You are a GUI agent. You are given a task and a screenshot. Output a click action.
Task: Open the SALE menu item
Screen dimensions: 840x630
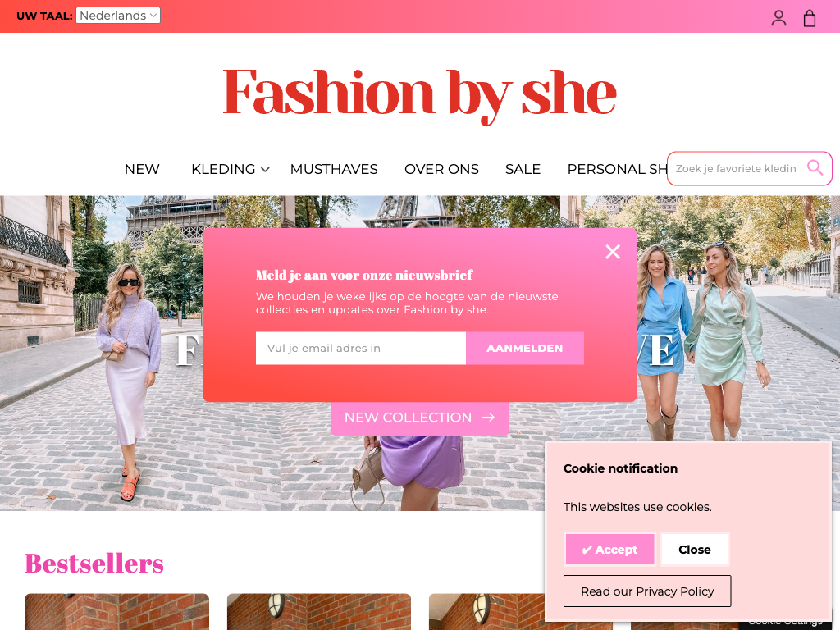pyautogui.click(x=523, y=169)
